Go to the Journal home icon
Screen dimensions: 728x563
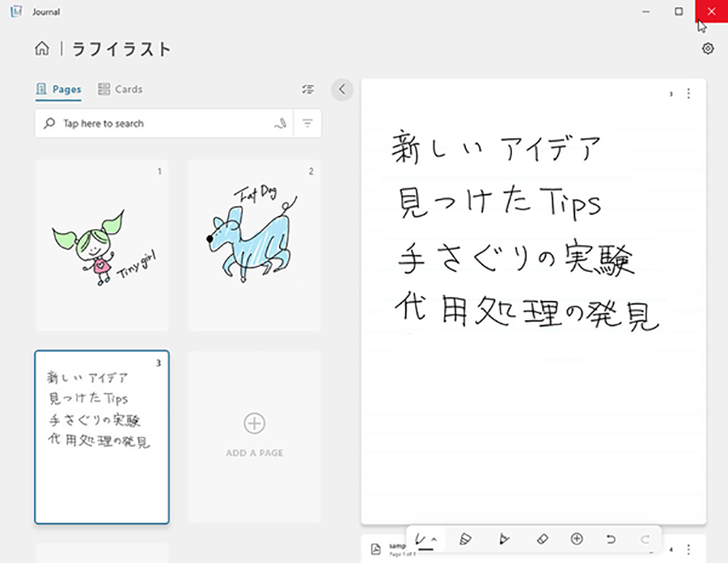tap(42, 49)
